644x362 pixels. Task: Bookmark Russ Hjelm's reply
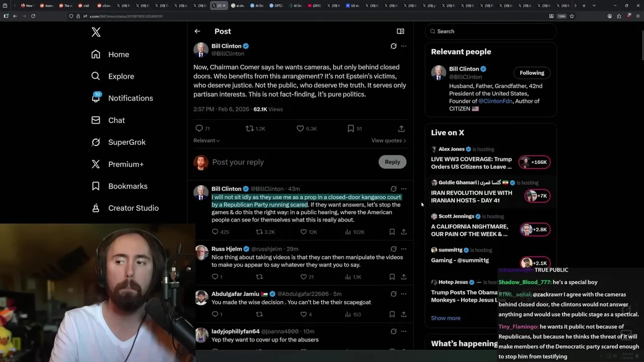coord(392,277)
